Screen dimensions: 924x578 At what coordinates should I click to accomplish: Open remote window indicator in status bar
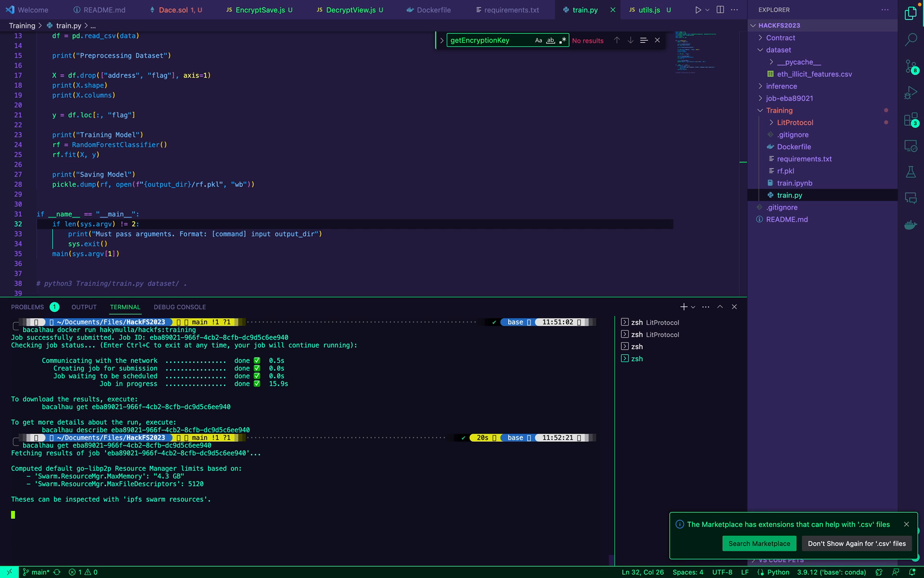point(9,572)
